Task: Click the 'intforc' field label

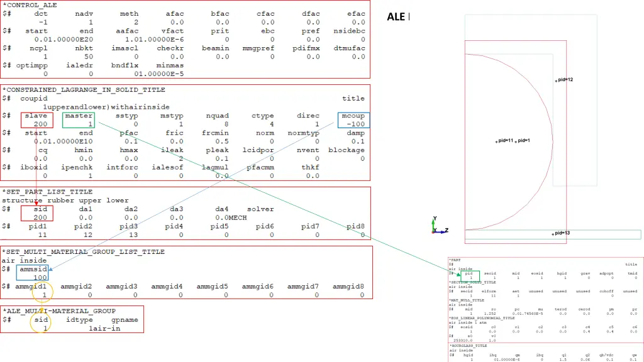Action: tap(122, 167)
